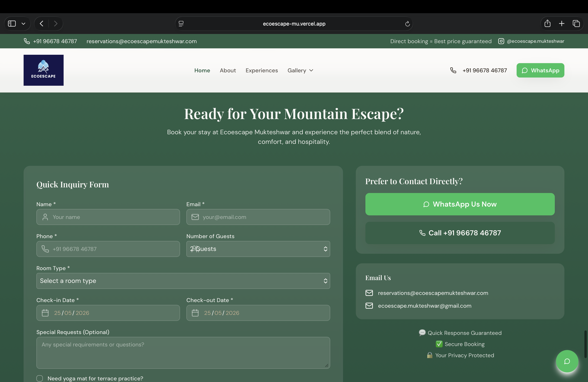
Task: Open the Safari share icon
Action: pyautogui.click(x=547, y=23)
